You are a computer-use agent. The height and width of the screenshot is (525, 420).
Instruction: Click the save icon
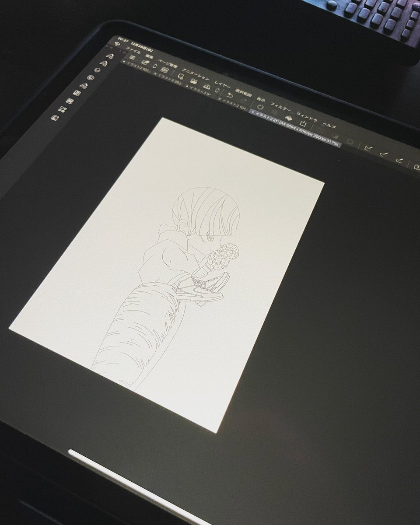207,87
